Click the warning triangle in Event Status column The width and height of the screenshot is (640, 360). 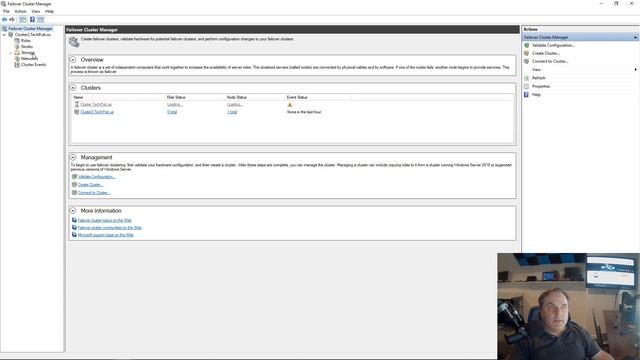pos(290,105)
